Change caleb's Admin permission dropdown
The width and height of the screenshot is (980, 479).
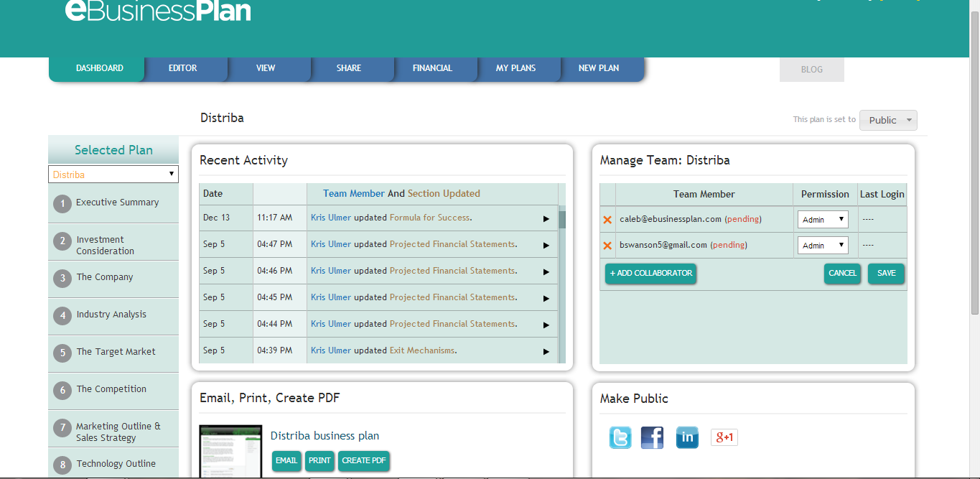click(822, 220)
